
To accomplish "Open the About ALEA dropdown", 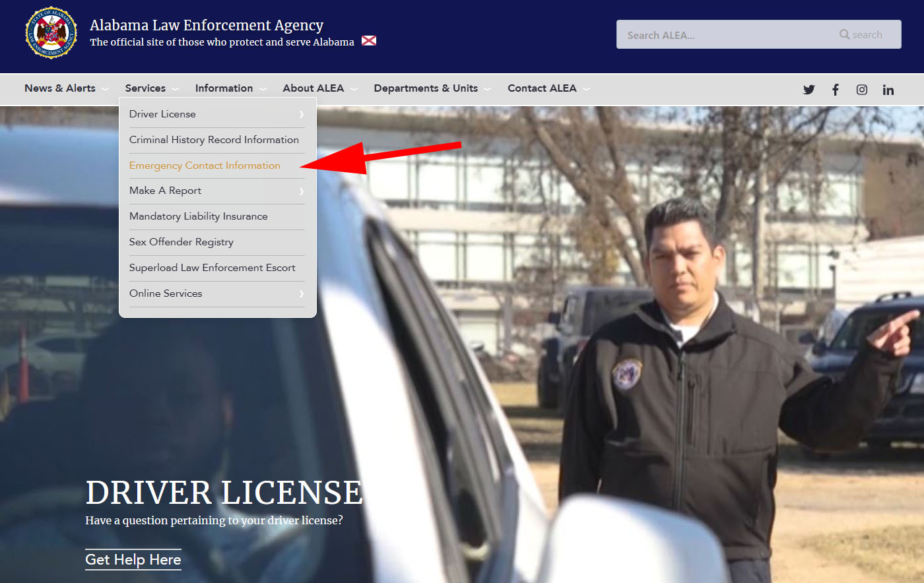I will (x=313, y=88).
